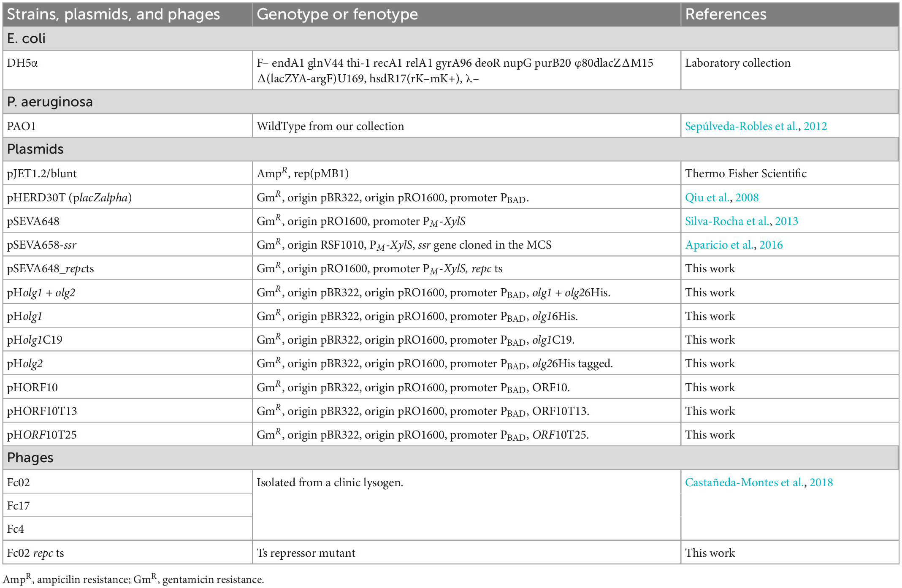
Task: Select the 'Laboratory collection' reference cell
Action: [789, 70]
